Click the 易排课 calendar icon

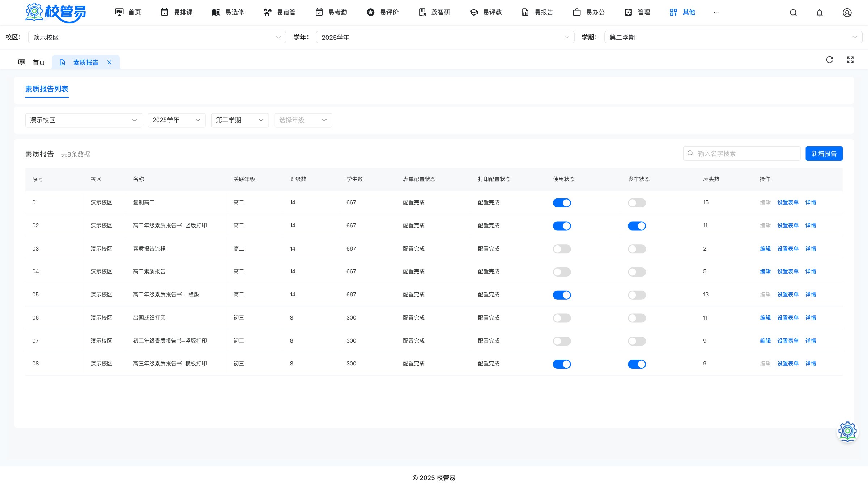pyautogui.click(x=165, y=12)
